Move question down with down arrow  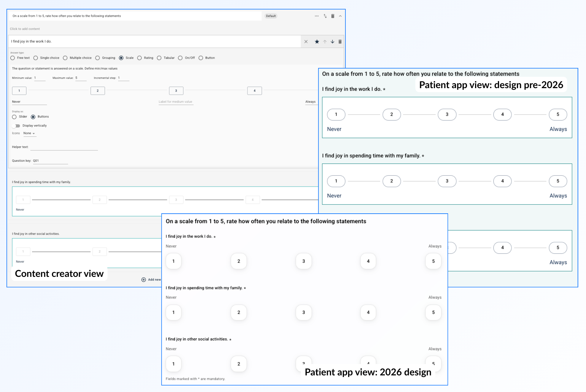click(x=332, y=42)
